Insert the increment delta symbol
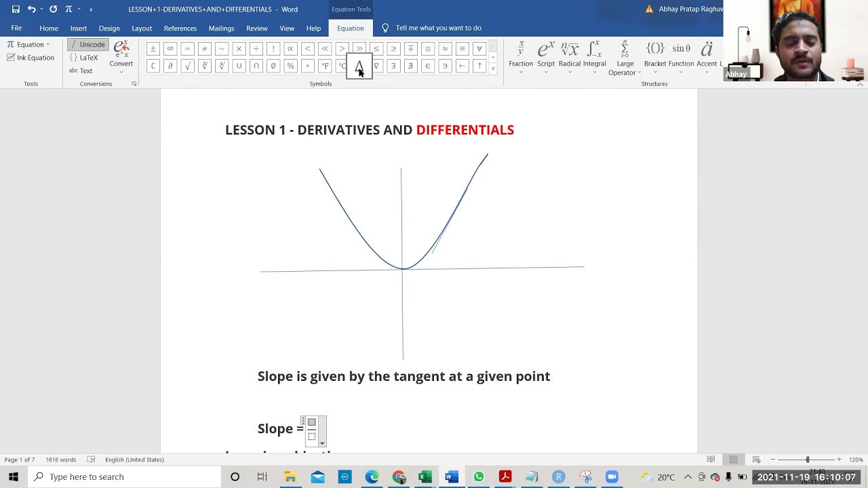 (359, 66)
